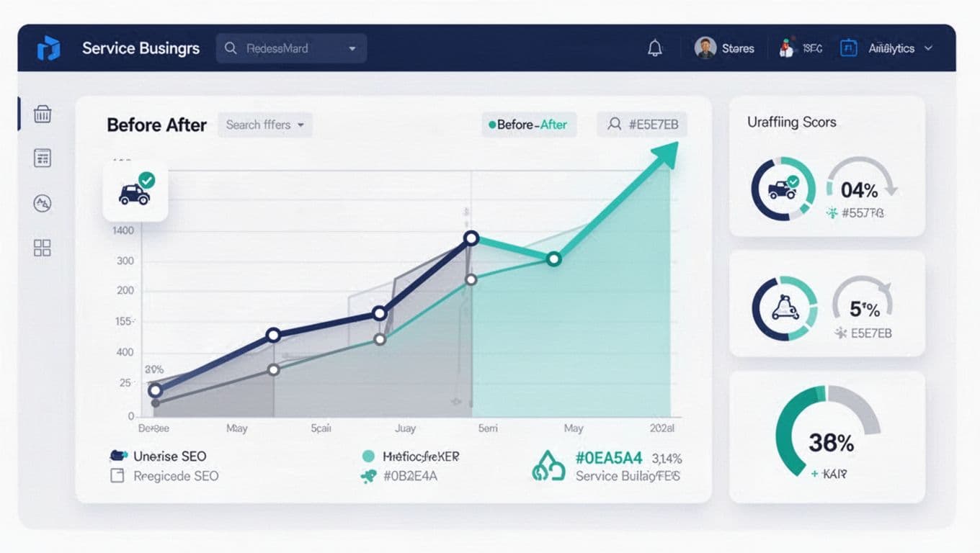Open the apps grid icon in the sidebar
This screenshot has width=980, height=553.
(x=42, y=248)
